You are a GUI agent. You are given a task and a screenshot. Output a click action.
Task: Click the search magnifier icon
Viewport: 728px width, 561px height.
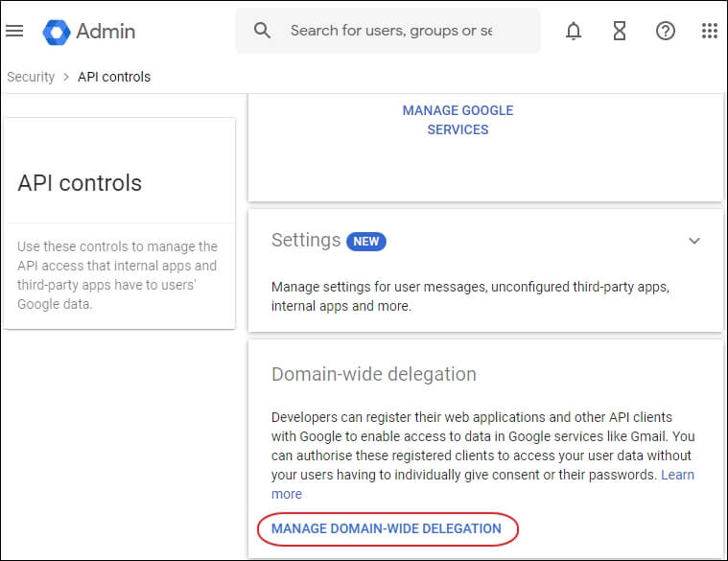262,31
